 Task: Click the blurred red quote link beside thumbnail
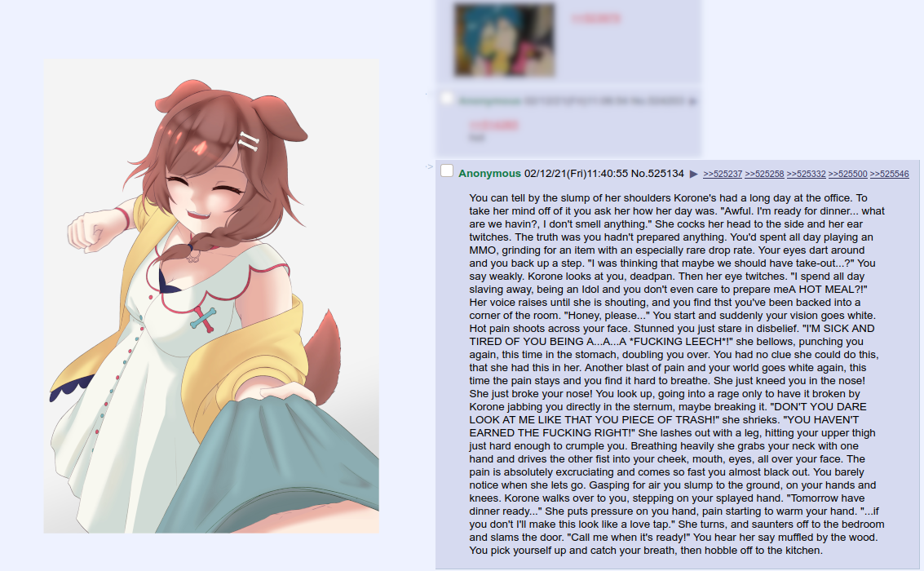(x=596, y=19)
